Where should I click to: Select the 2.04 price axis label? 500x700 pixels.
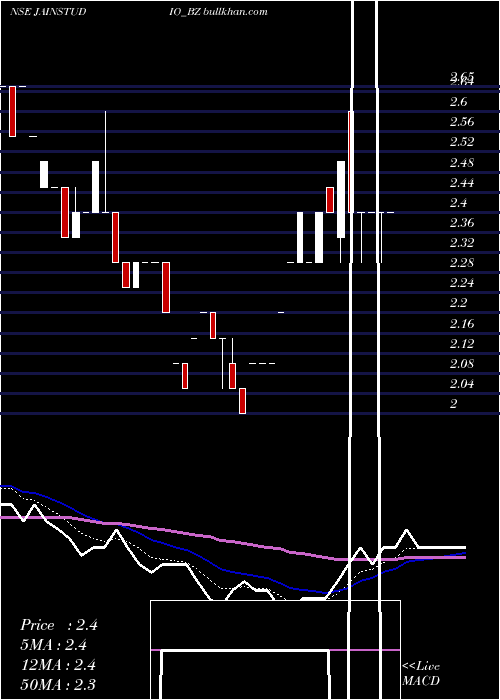pos(462,384)
